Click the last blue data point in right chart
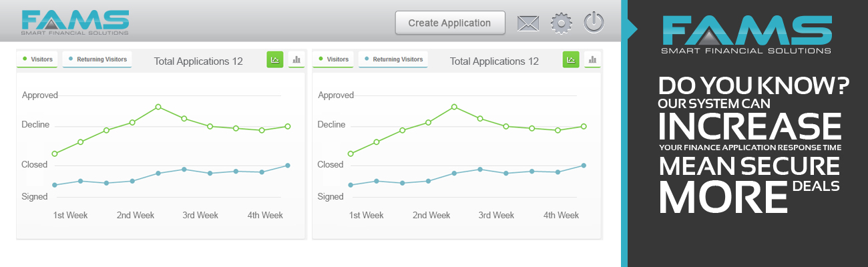Viewport: 868px width, 267px height. pyautogui.click(x=584, y=166)
